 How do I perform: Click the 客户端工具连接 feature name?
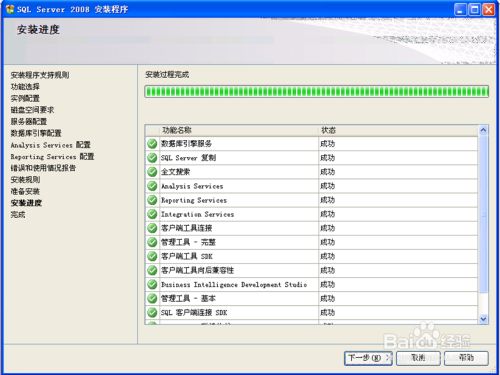[x=186, y=228]
